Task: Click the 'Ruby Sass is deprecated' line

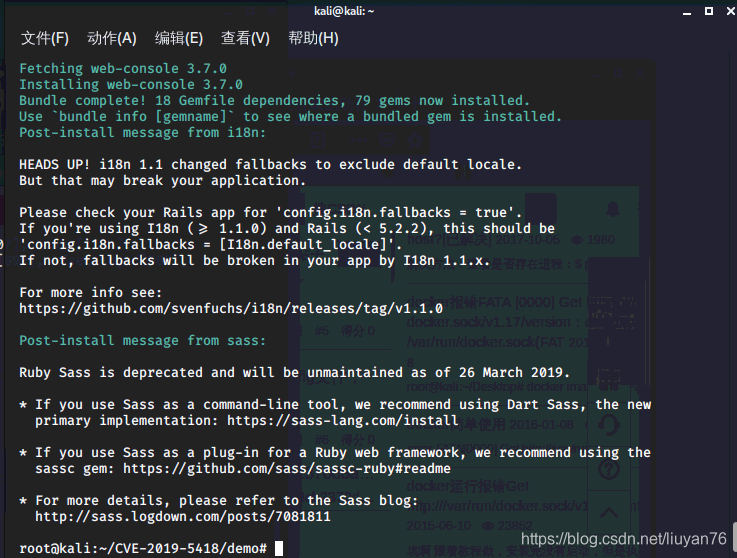Action: pyautogui.click(x=294, y=372)
